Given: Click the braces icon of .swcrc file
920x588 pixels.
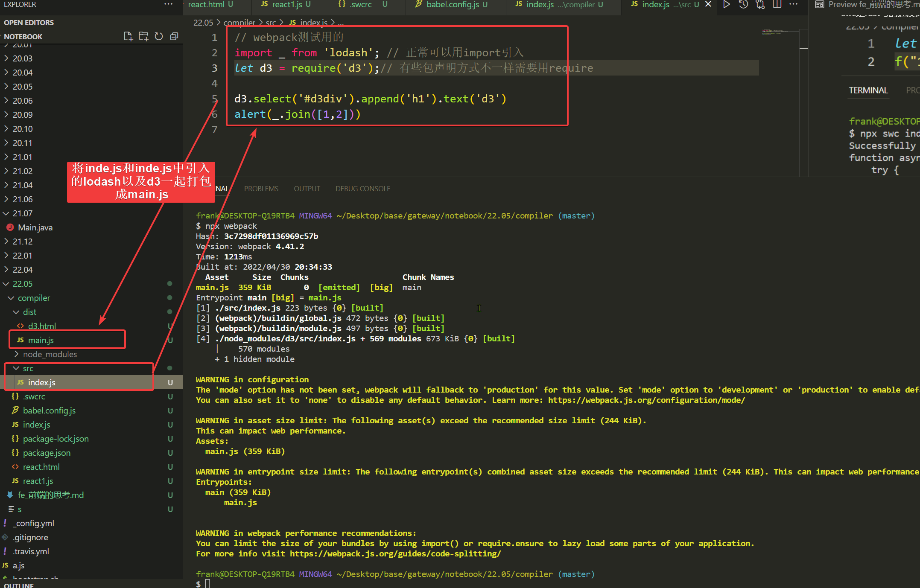Looking at the screenshot, I should tap(15, 396).
